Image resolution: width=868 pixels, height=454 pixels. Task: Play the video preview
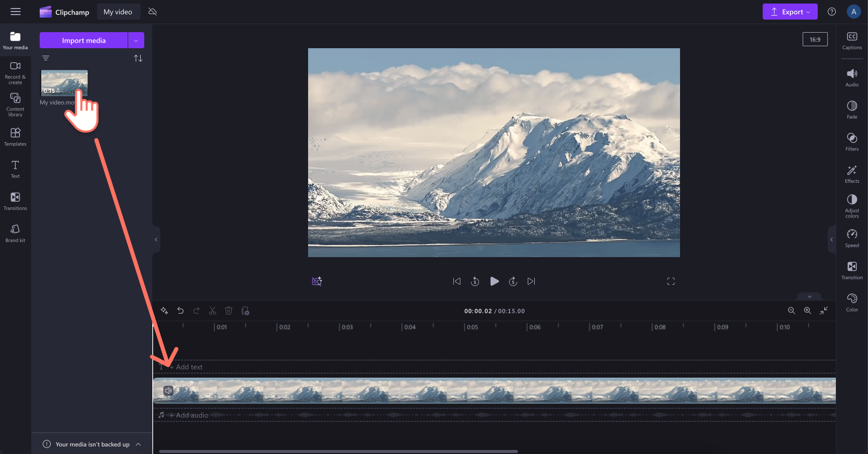(494, 281)
